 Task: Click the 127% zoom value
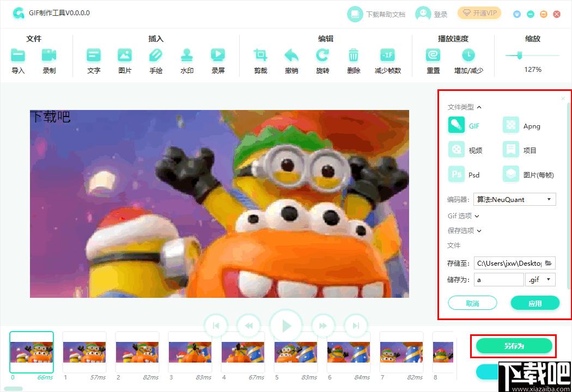click(533, 69)
